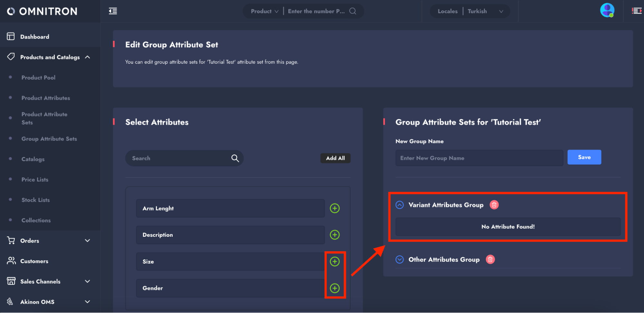The height and width of the screenshot is (313, 644).
Task: Collapse the left sidebar menu
Action: [x=113, y=11]
